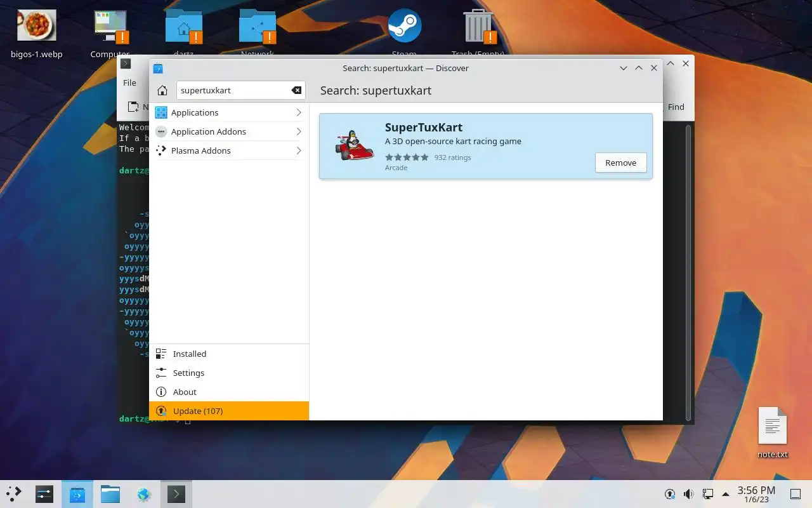Click the About info icon
The height and width of the screenshot is (508, 812).
[161, 392]
